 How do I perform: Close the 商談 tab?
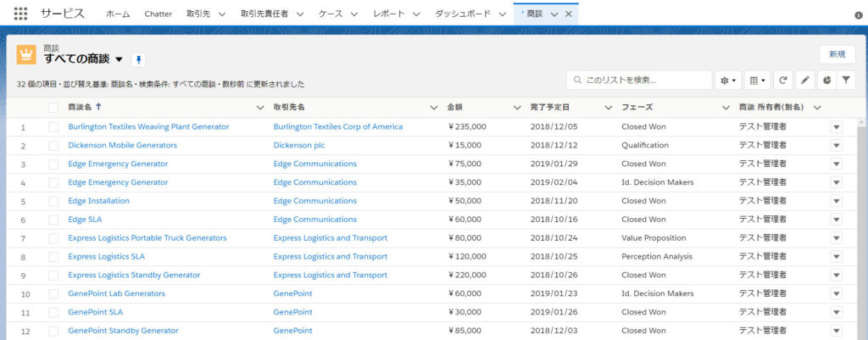point(569,14)
